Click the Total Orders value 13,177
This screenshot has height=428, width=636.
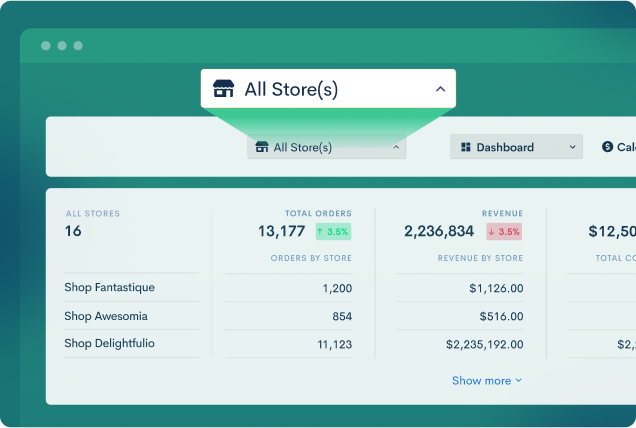pos(281,231)
